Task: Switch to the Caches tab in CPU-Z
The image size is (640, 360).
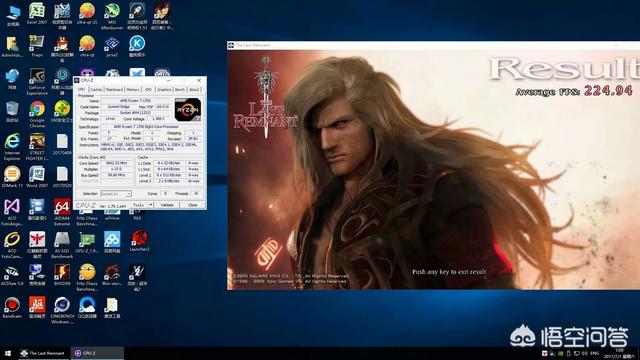Action: (x=96, y=89)
